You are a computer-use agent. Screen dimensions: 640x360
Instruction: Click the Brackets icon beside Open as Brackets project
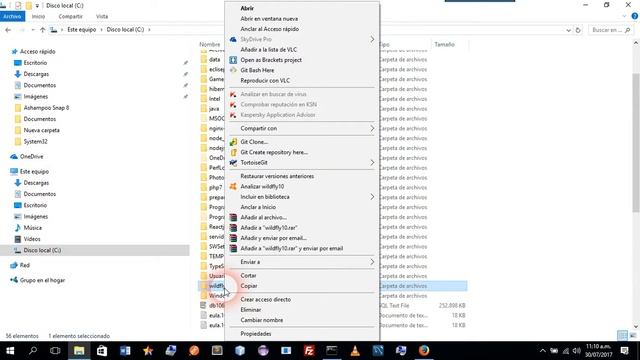233,60
